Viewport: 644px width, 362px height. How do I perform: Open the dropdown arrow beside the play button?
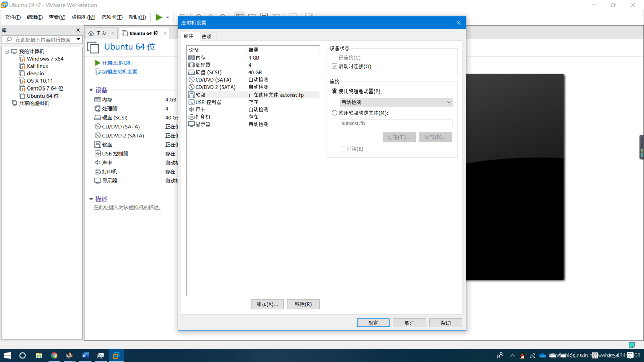[x=168, y=17]
